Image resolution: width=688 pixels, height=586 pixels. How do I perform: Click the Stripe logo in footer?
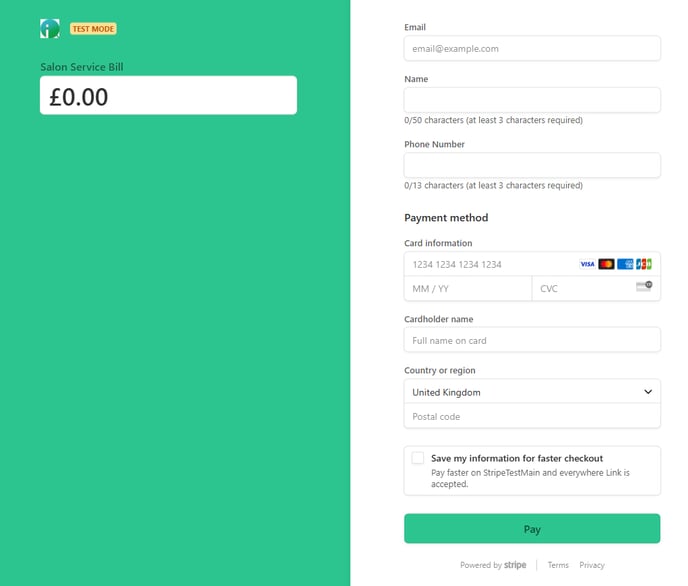515,565
